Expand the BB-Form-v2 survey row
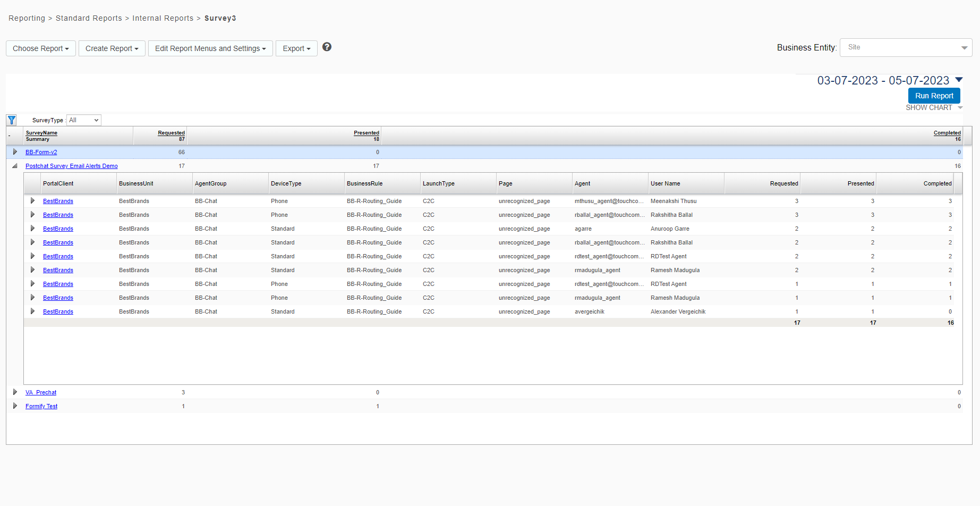The width and height of the screenshot is (980, 506). 15,152
